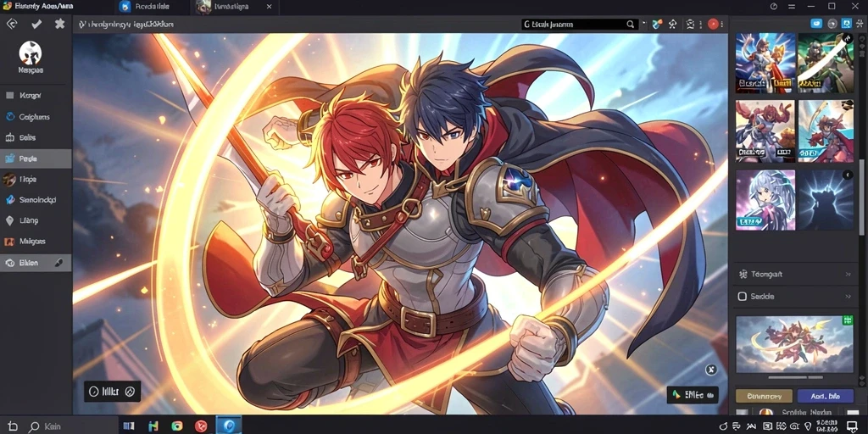The image size is (868, 434).
Task: Toggle the checkbox beside Sexide
Action: point(743,297)
